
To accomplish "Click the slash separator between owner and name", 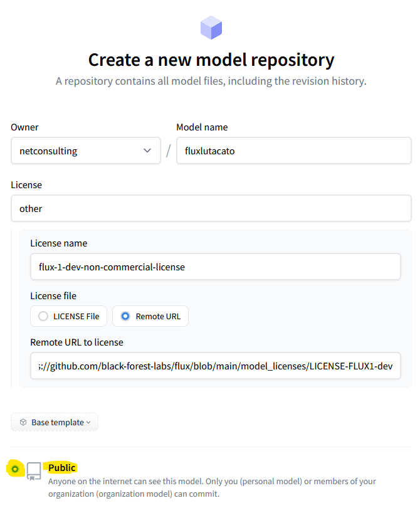I will click(x=169, y=151).
